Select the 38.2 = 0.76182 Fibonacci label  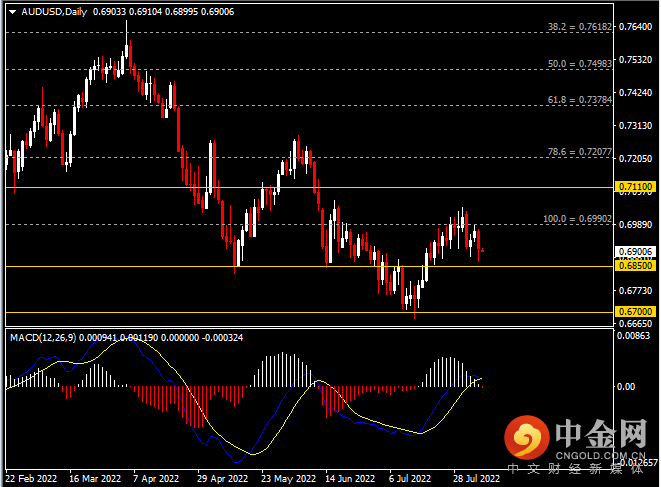click(580, 27)
